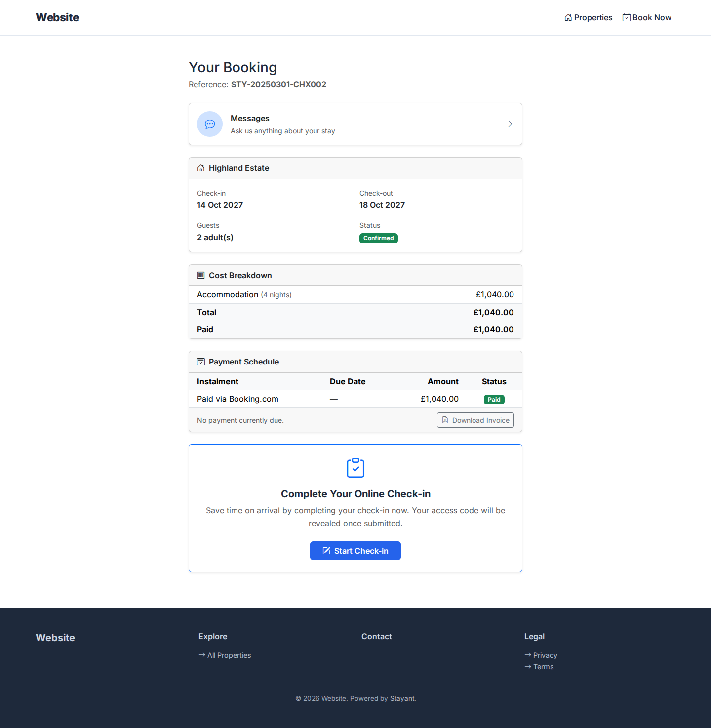The width and height of the screenshot is (711, 728).
Task: Click the Contact footer heading
Action: [x=377, y=636]
